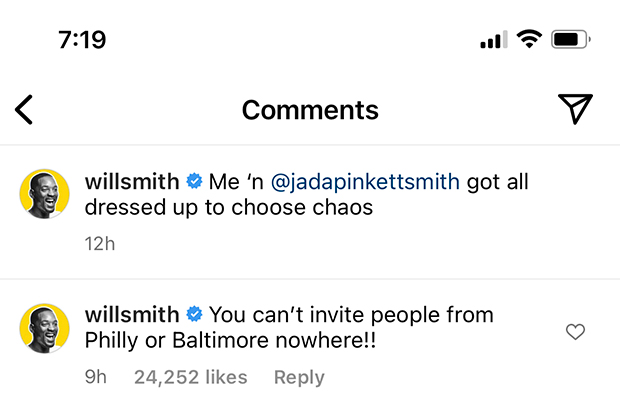The image size is (620, 416).
Task: Tap the verified badge on the caption
Action: coord(194,182)
